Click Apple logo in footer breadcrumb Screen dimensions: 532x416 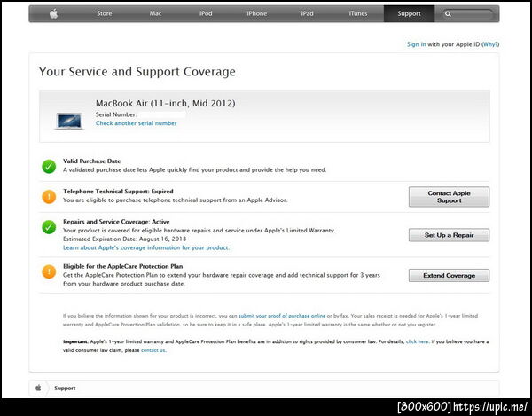pyautogui.click(x=38, y=388)
